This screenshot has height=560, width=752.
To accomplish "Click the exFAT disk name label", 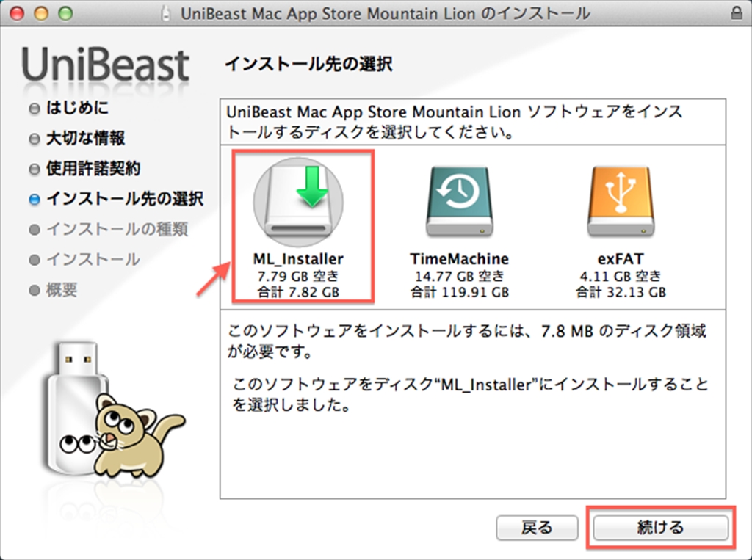I will click(x=621, y=259).
